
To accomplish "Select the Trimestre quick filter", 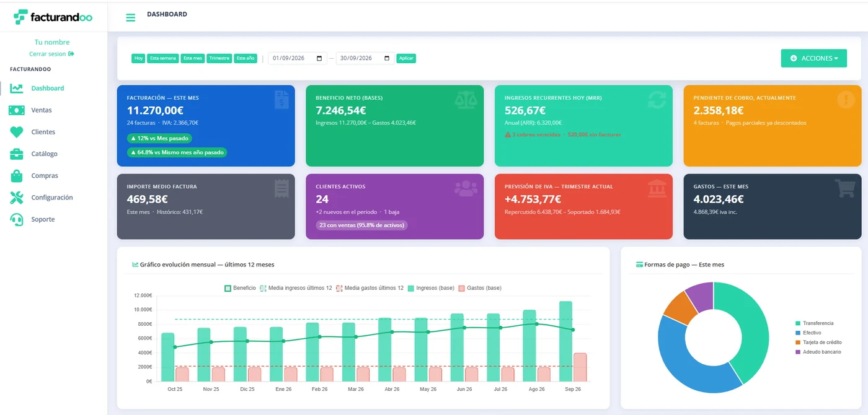I will click(219, 58).
